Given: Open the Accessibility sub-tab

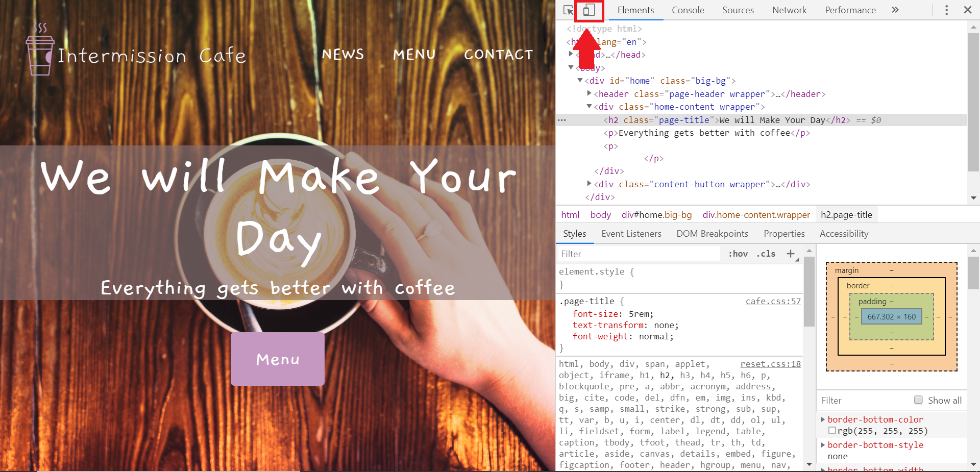Looking at the screenshot, I should pos(844,234).
